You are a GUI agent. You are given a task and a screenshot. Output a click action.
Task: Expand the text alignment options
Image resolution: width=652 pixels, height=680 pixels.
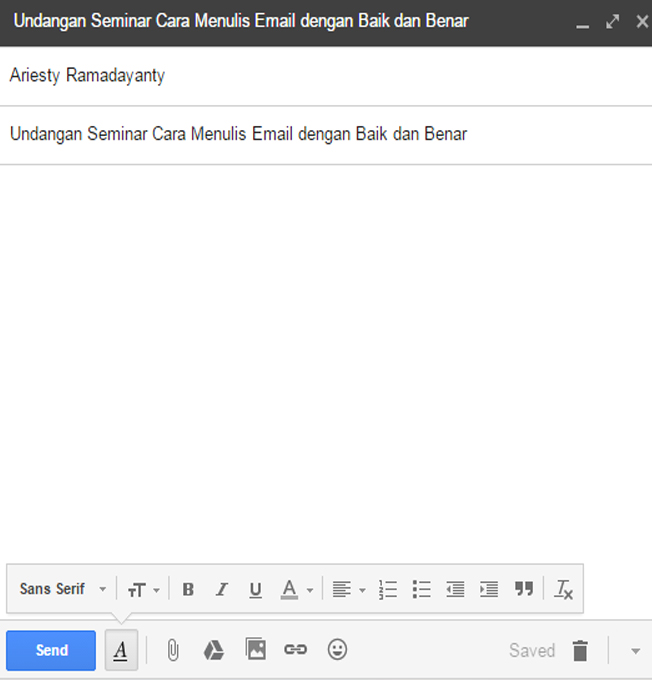point(349,590)
